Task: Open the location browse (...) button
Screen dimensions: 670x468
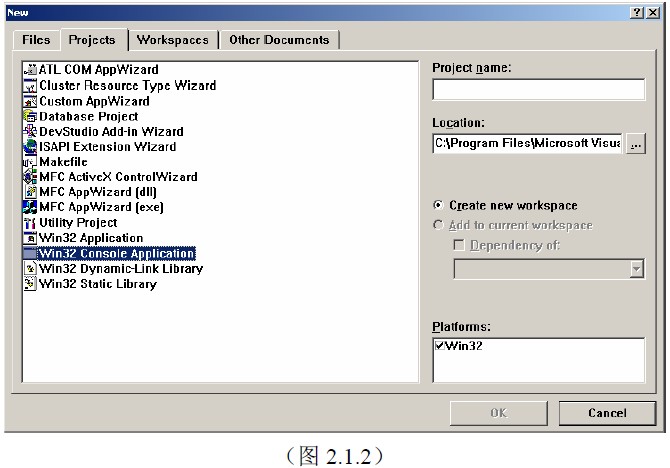Action: [636, 144]
